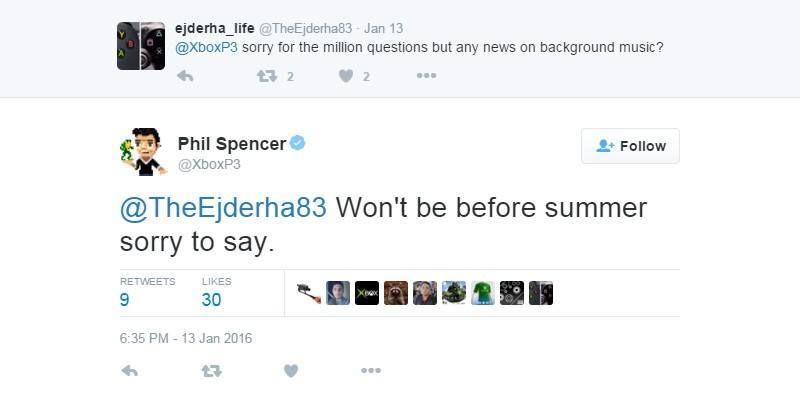Retweet Phil Spencer's summer reply
Viewport: 800px width, 420px height.
(x=210, y=371)
